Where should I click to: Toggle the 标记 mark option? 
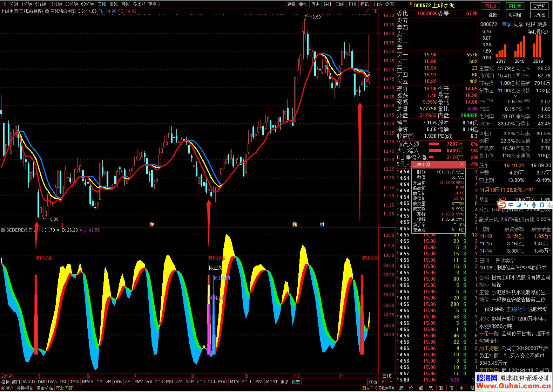pos(364,4)
